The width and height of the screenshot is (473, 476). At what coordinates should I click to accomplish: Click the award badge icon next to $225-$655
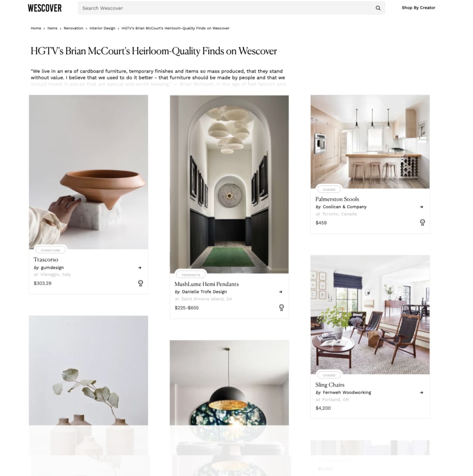coord(281,308)
